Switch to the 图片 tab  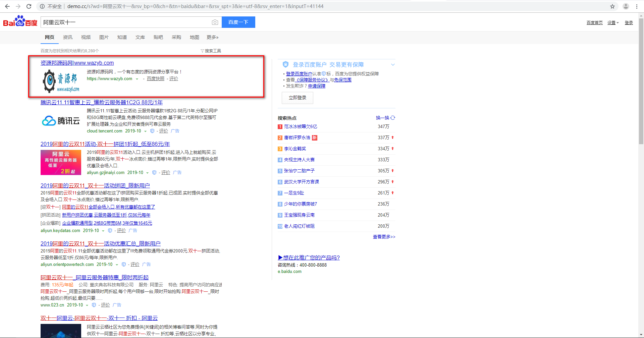tap(104, 37)
